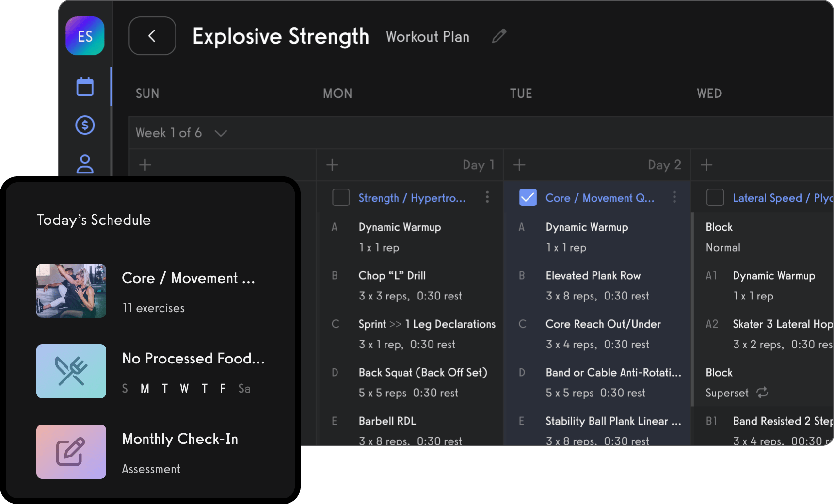Check the Lateral Speed / Plyo workout checkbox

715,197
